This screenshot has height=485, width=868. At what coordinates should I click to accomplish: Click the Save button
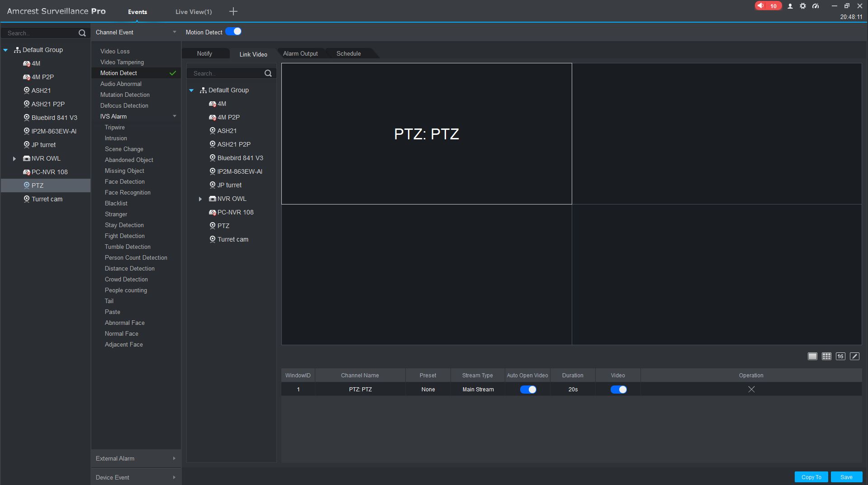tap(846, 477)
